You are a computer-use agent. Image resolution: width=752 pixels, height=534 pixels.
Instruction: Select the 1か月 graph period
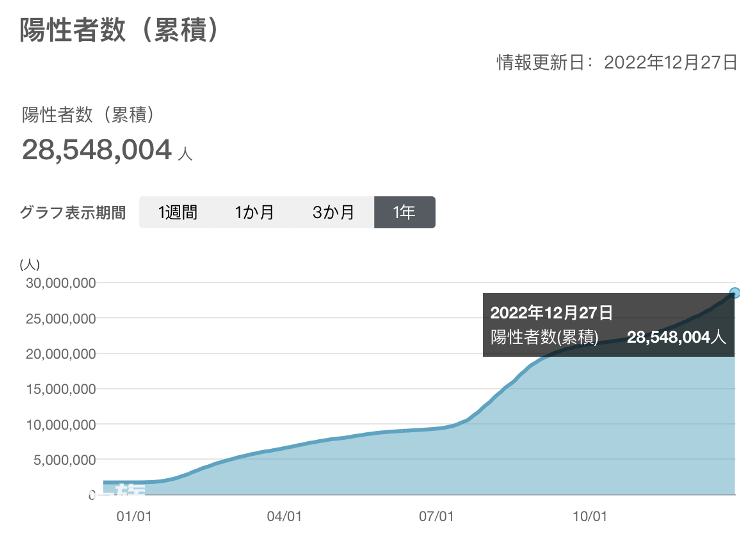[255, 212]
